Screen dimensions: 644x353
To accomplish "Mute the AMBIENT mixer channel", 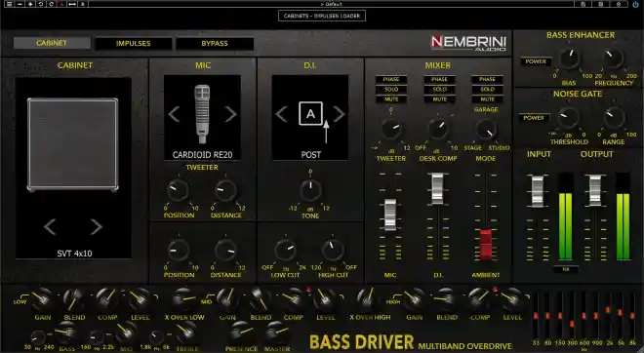I will (487, 99).
